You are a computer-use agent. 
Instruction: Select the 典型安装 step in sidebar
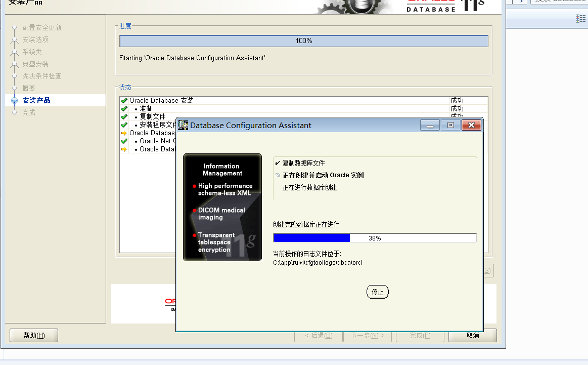click(x=35, y=64)
